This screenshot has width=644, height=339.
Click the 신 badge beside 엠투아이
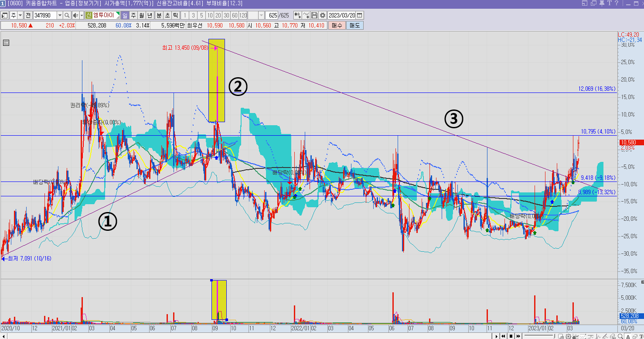click(89, 15)
